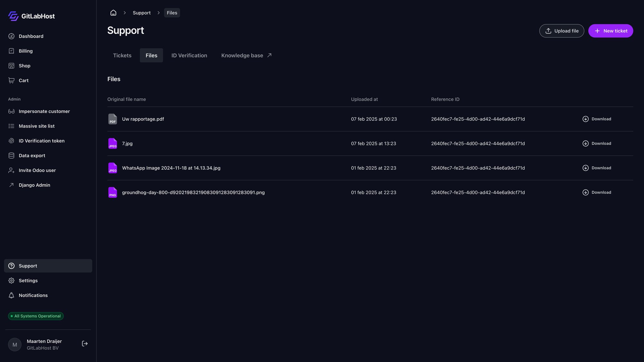
Task: Click the PNG icon for the groundhog-day file
Action: click(112, 192)
